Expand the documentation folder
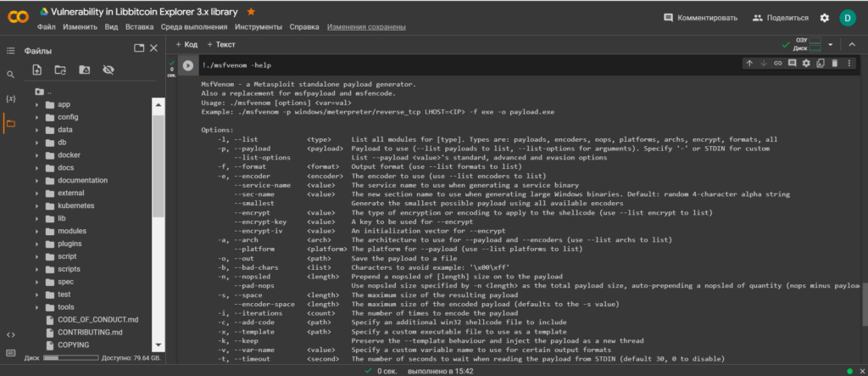Image resolution: width=868 pixels, height=376 pixels. [37, 180]
